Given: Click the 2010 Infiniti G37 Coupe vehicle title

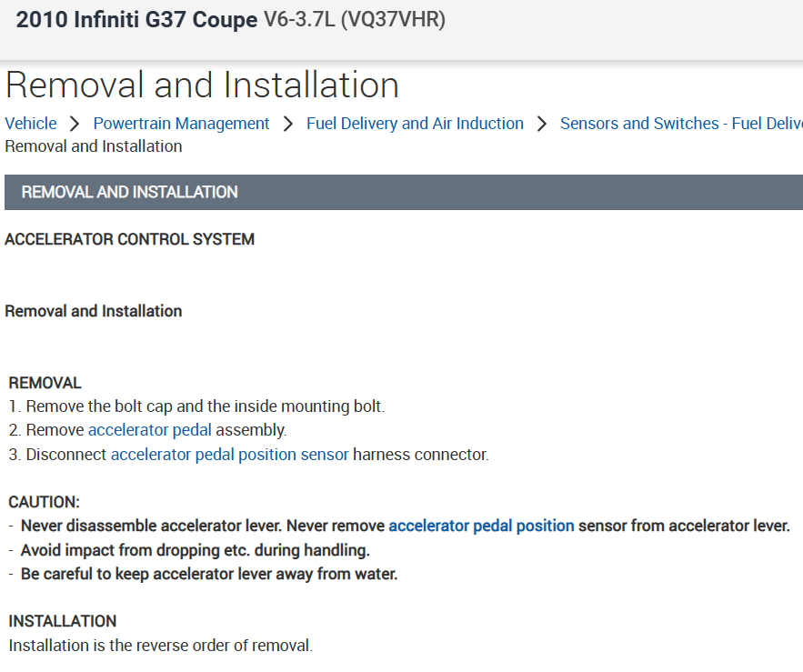Looking at the screenshot, I should click(136, 20).
